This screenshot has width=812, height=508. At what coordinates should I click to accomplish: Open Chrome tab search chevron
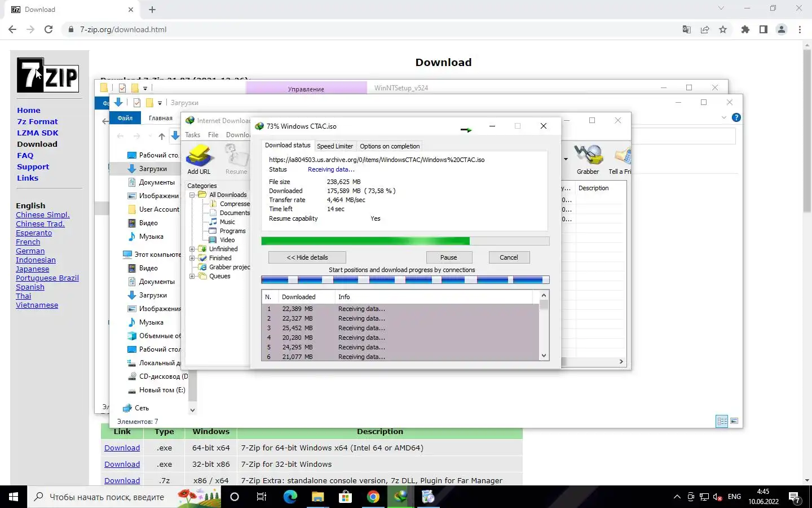coord(721,8)
